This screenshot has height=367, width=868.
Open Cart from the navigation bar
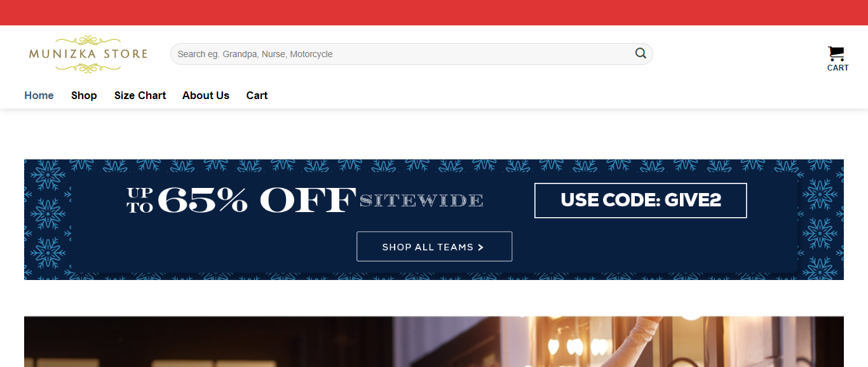(x=257, y=95)
